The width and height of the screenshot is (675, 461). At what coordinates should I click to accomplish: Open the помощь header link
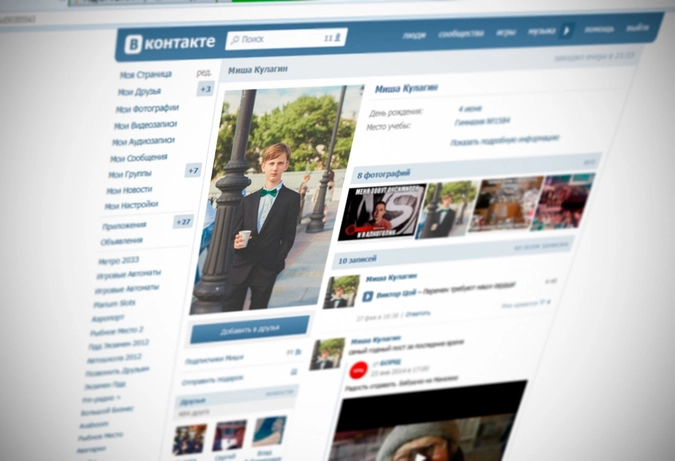599,29
